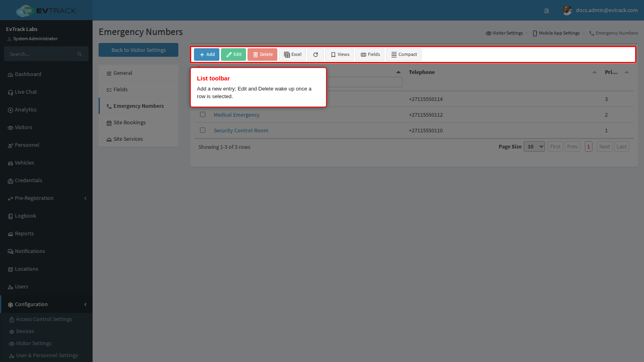
Task: Click Visitor Settings breadcrumb link
Action: 504,33
